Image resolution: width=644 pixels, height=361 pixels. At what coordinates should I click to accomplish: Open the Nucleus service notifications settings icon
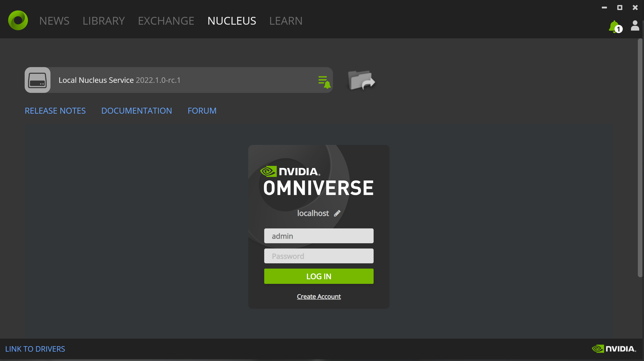coord(324,82)
